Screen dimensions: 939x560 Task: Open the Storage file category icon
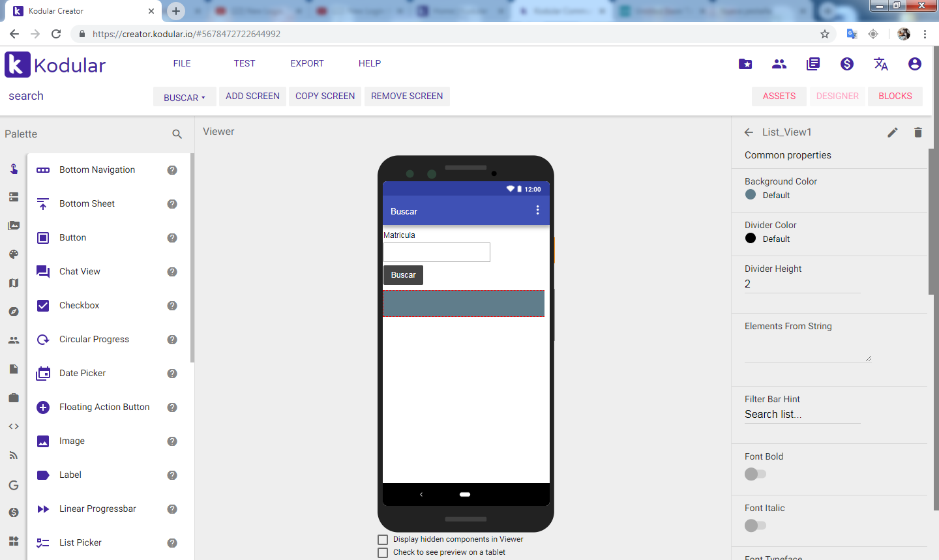(14, 369)
